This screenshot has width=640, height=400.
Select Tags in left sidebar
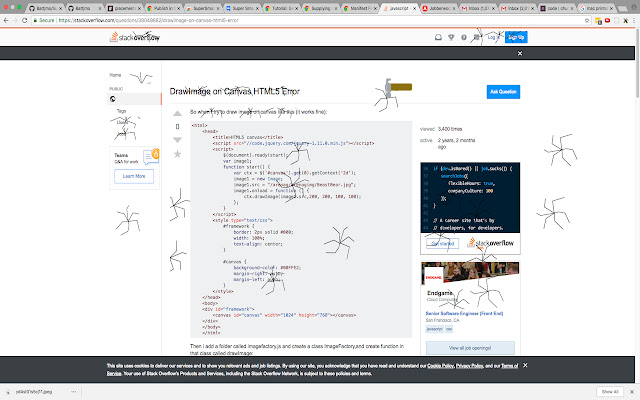point(122,111)
